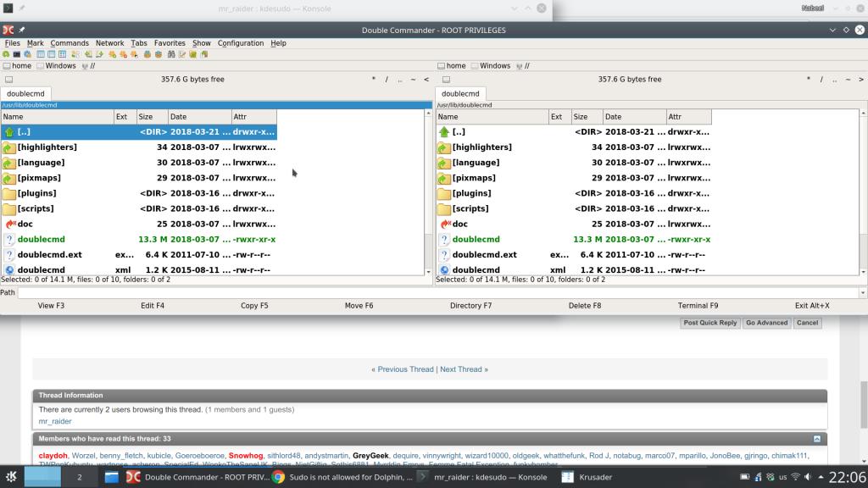Open the Configuration menu
Image resolution: width=868 pixels, height=488 pixels.
click(x=240, y=43)
